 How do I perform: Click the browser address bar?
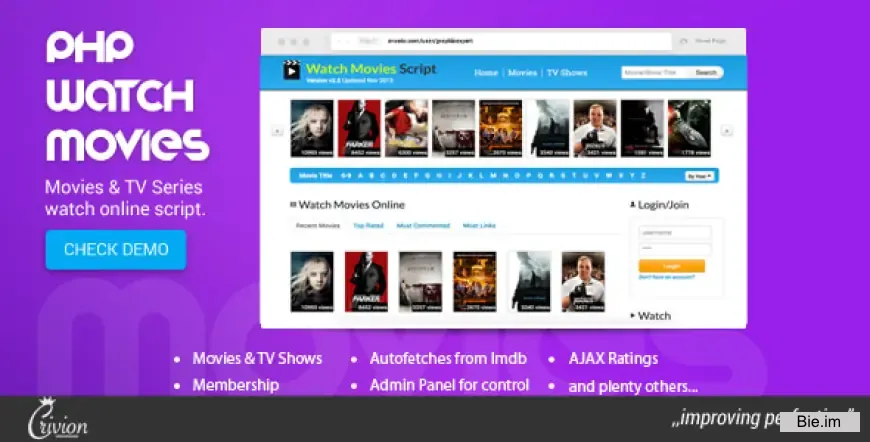[x=501, y=41]
